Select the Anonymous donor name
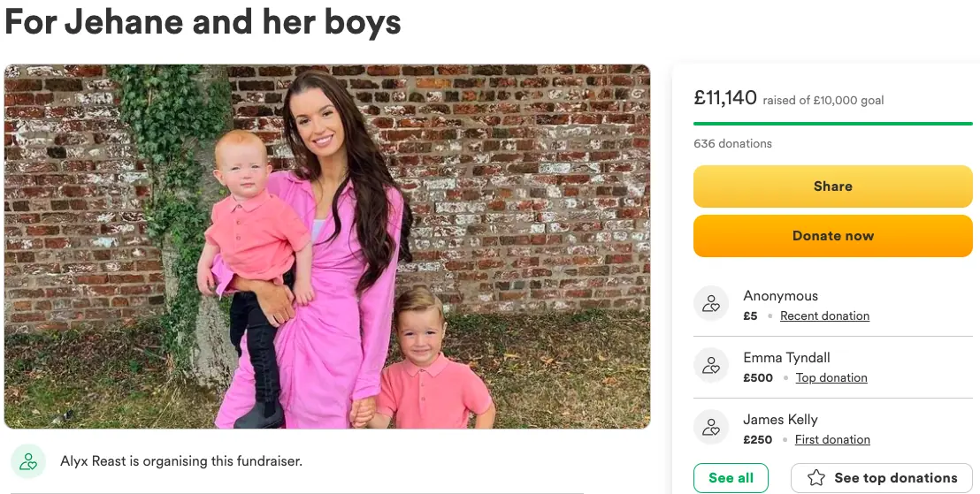Image resolution: width=980 pixels, height=494 pixels. point(780,296)
